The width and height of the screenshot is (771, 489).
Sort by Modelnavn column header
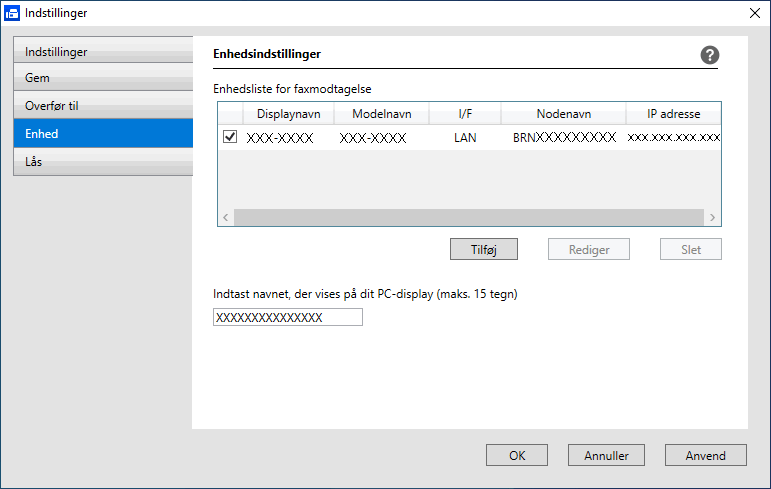[x=382, y=114]
